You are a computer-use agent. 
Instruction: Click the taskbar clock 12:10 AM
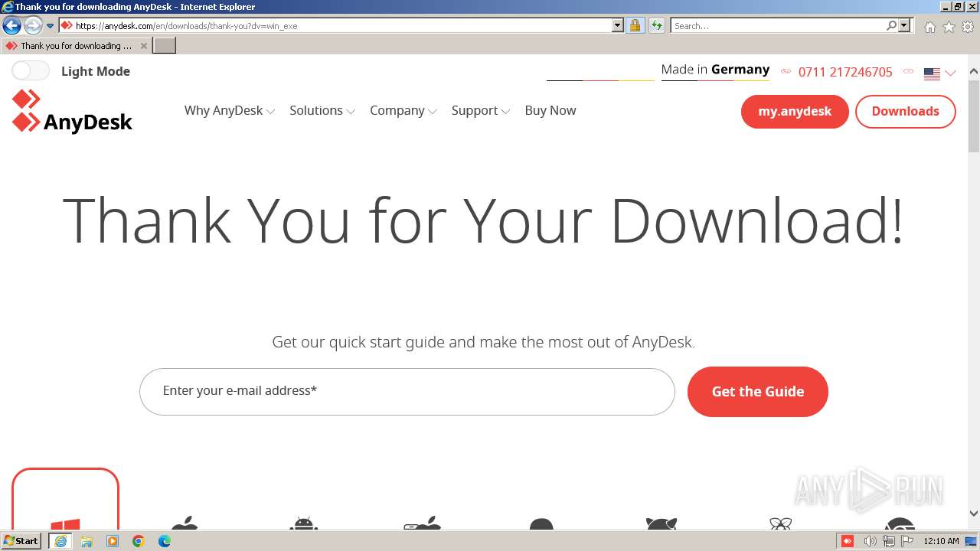[x=941, y=541]
